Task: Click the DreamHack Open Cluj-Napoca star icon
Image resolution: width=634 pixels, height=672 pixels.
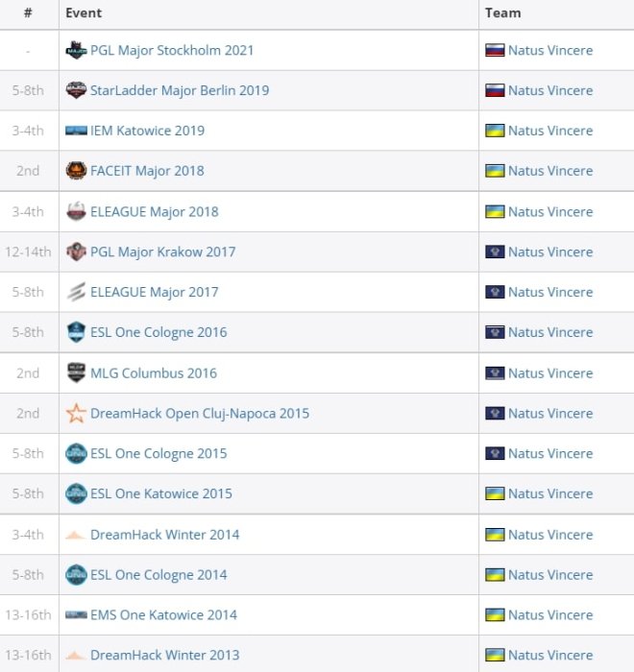Action: [x=76, y=414]
